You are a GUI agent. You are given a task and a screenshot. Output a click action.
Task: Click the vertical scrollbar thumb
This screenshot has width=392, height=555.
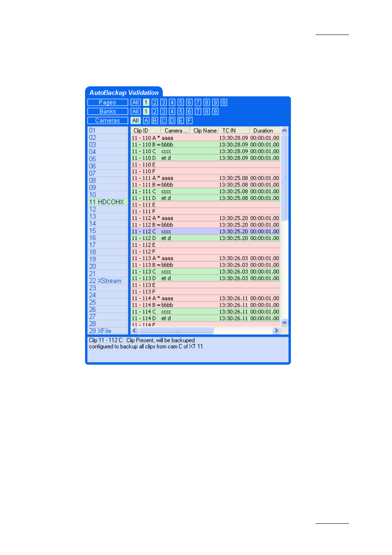284,177
